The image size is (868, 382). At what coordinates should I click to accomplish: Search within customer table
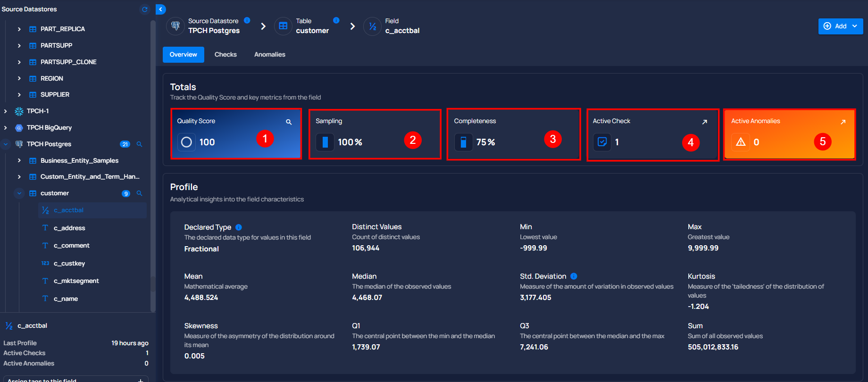pos(139,193)
